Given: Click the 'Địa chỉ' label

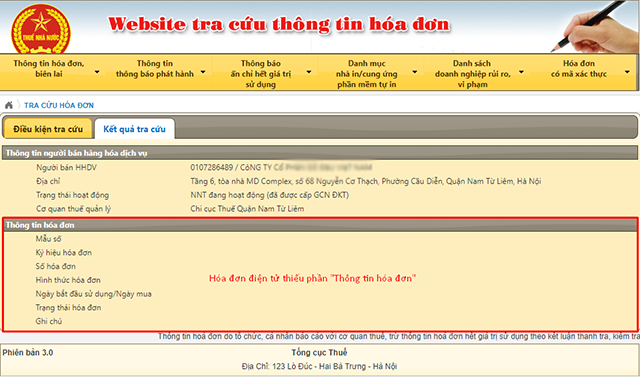Looking at the screenshot, I should click(x=48, y=181).
